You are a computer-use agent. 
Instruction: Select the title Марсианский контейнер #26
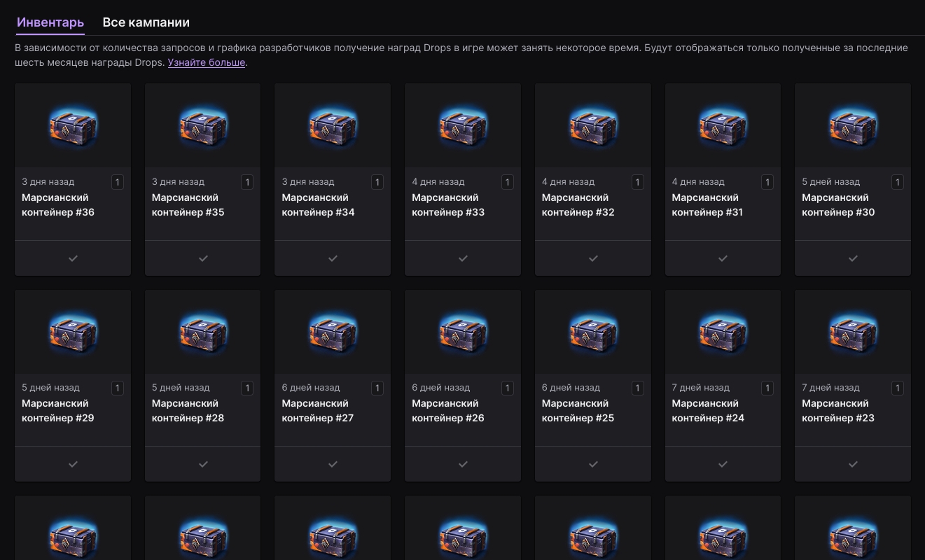point(448,411)
